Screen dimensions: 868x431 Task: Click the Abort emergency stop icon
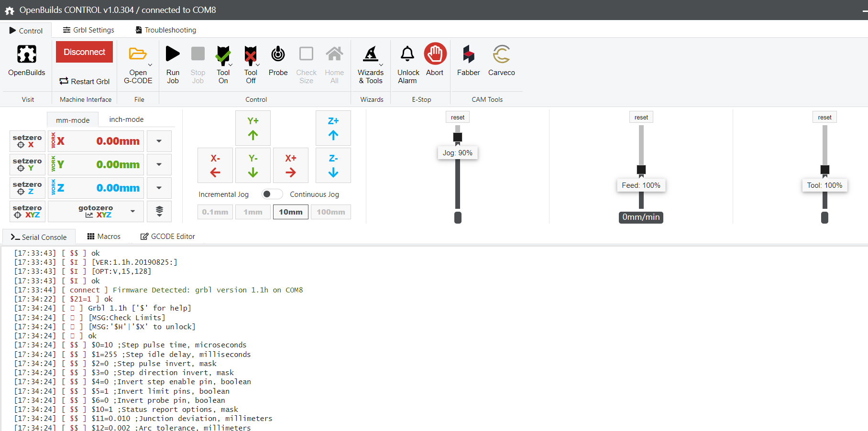(435, 54)
